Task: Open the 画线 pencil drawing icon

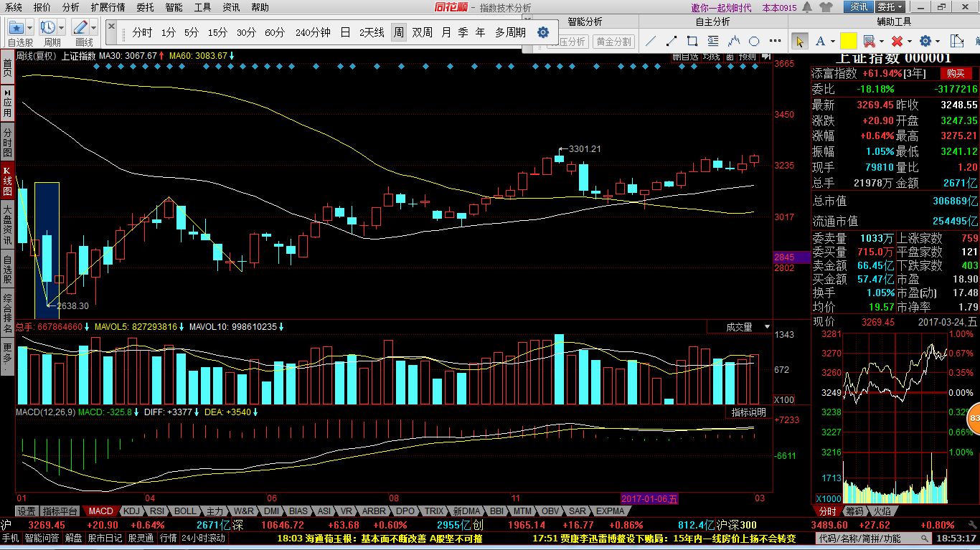Action: 80,27
